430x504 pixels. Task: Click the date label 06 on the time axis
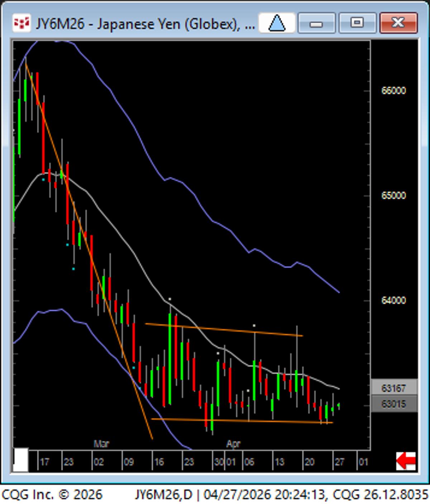(x=249, y=462)
